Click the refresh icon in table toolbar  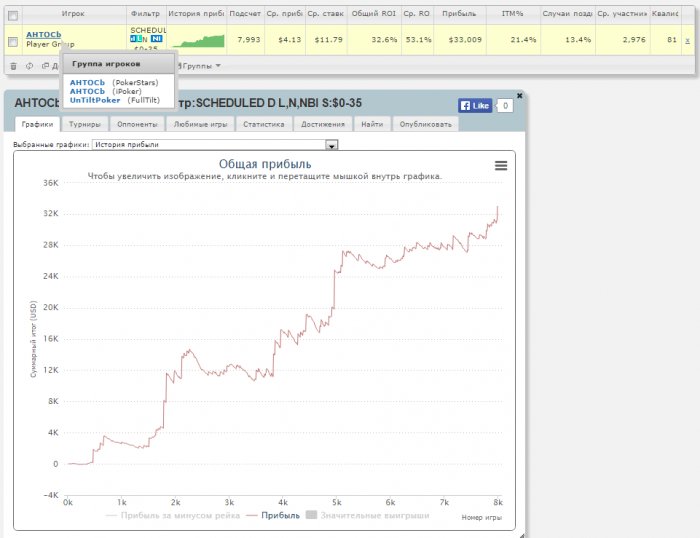point(29,66)
